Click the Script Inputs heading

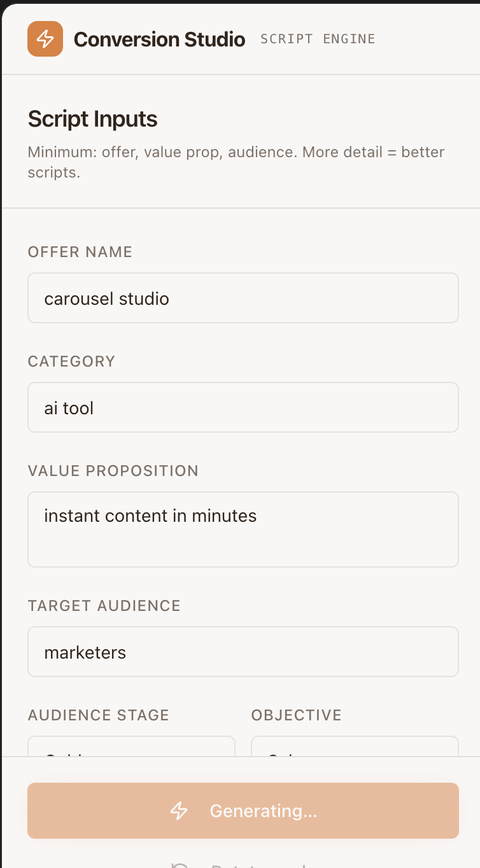coord(93,119)
